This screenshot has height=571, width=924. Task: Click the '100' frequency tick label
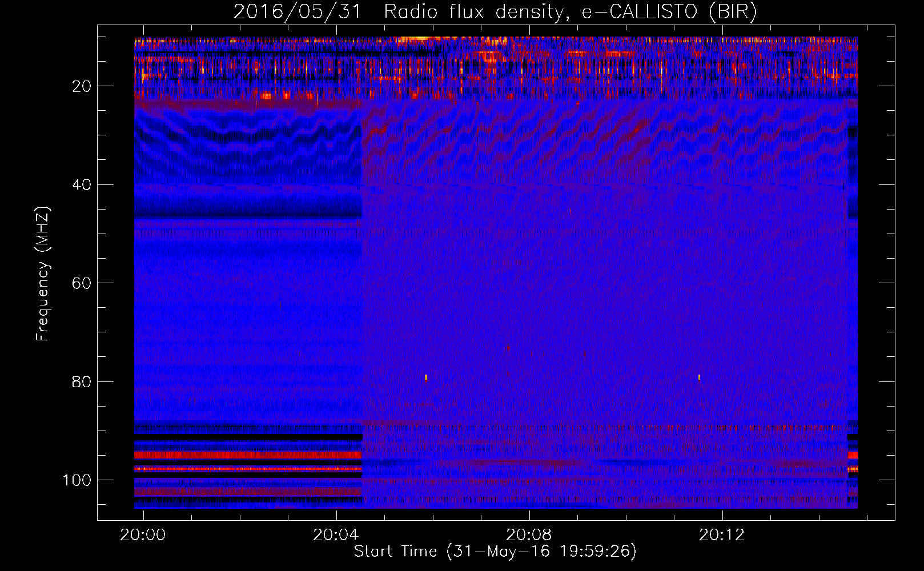[x=77, y=480]
